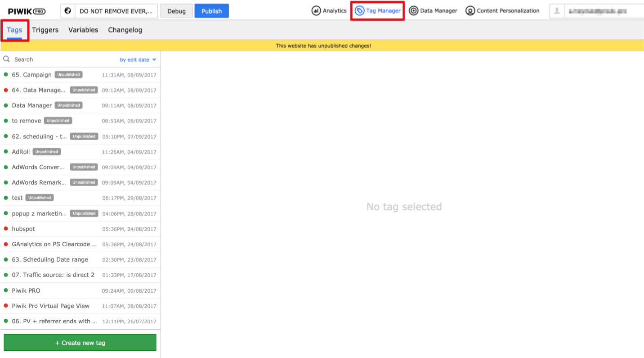644x358 pixels.
Task: Select the 'AdRoll' tag
Action: click(x=80, y=152)
